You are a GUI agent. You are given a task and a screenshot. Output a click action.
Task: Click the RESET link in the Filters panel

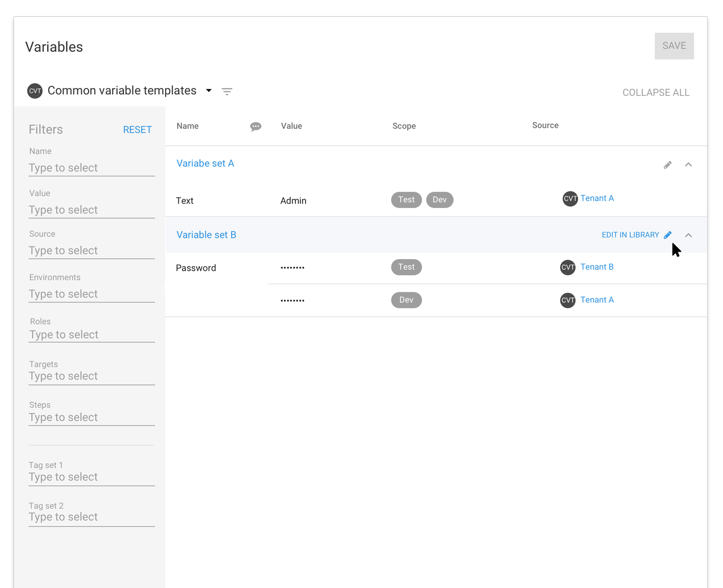tap(137, 129)
